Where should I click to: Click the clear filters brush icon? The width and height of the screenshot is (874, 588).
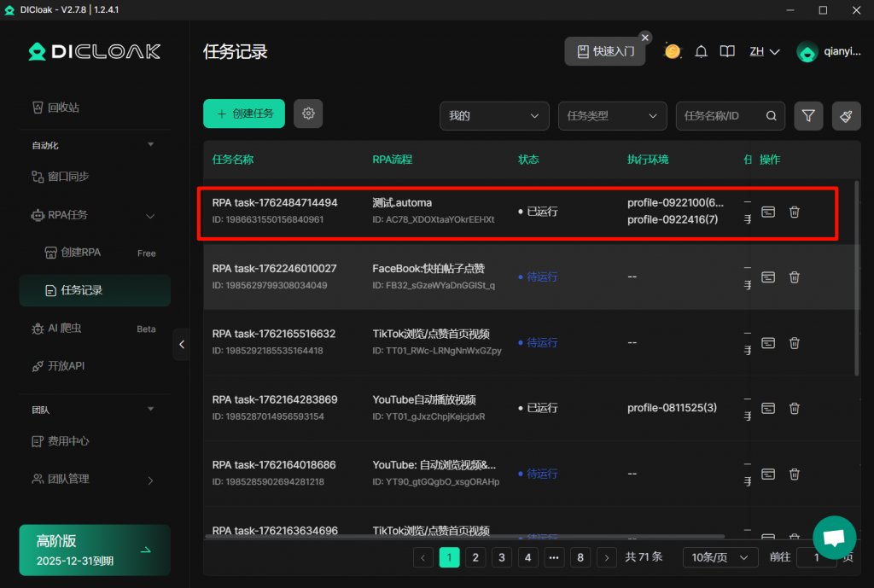pyautogui.click(x=846, y=115)
